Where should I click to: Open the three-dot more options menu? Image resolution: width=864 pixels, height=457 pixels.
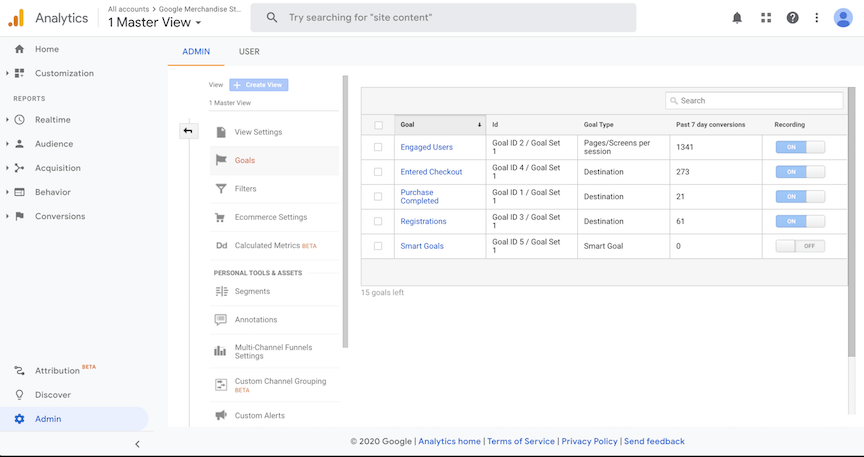(x=817, y=18)
